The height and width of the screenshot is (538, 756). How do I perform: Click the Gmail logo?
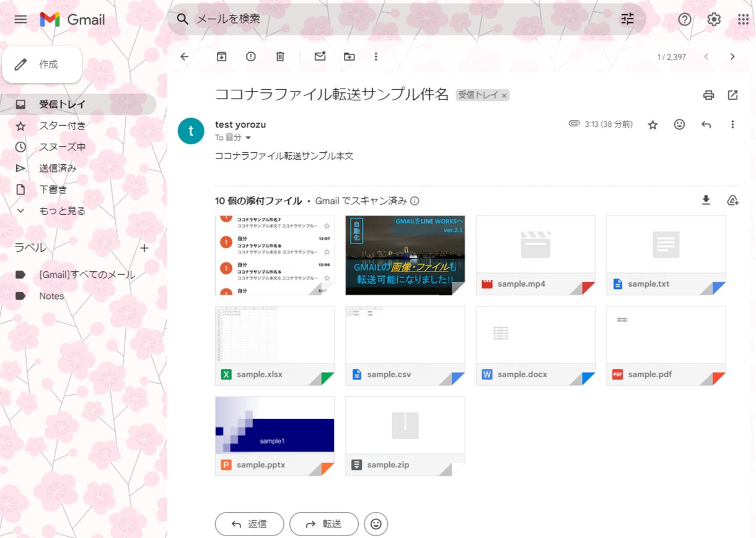[73, 19]
